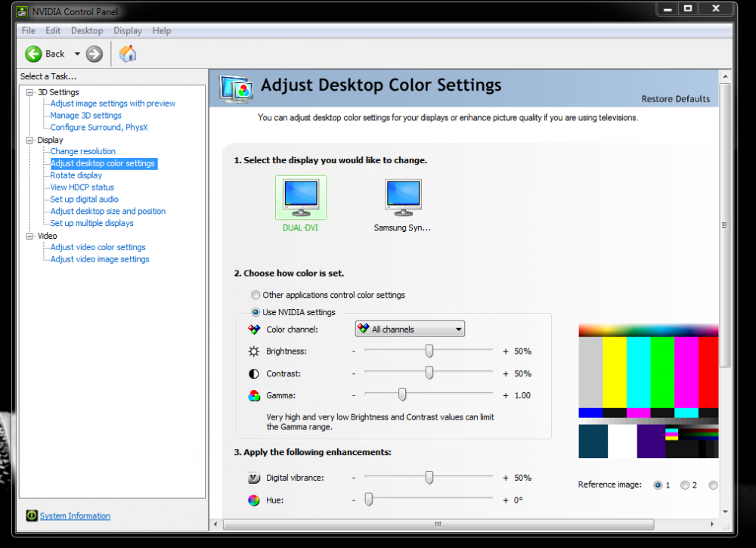Choose reference image 2 radio button
This screenshot has width=756, height=548.
coord(685,485)
